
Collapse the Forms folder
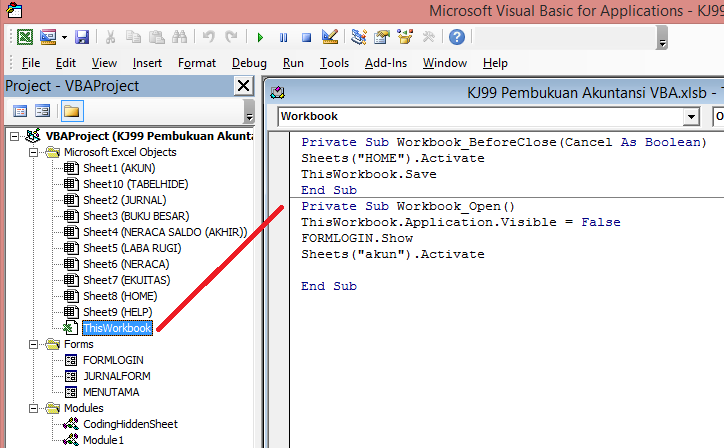tap(33, 345)
